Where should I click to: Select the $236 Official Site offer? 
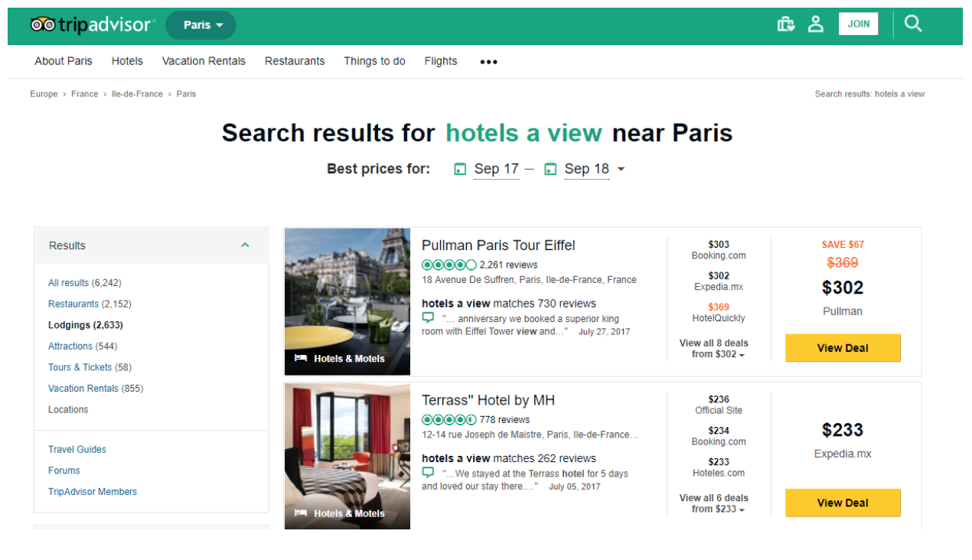coord(719,405)
